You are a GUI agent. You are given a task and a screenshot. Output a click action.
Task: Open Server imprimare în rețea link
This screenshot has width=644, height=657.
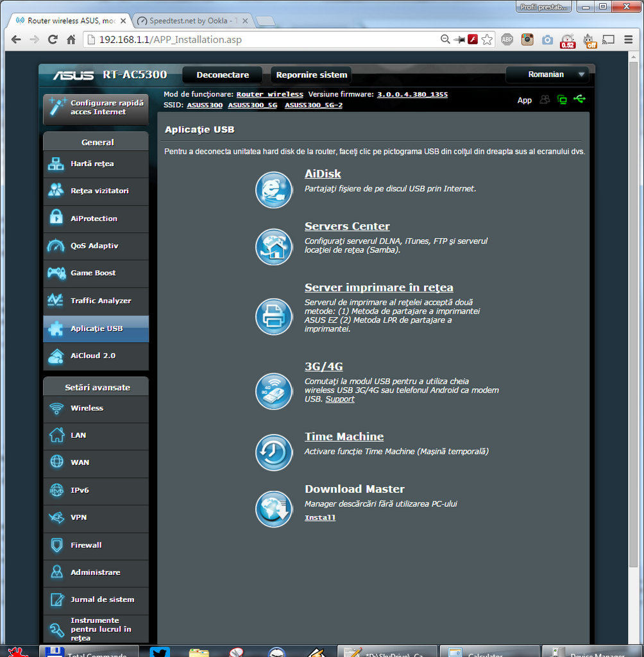pyautogui.click(x=379, y=287)
